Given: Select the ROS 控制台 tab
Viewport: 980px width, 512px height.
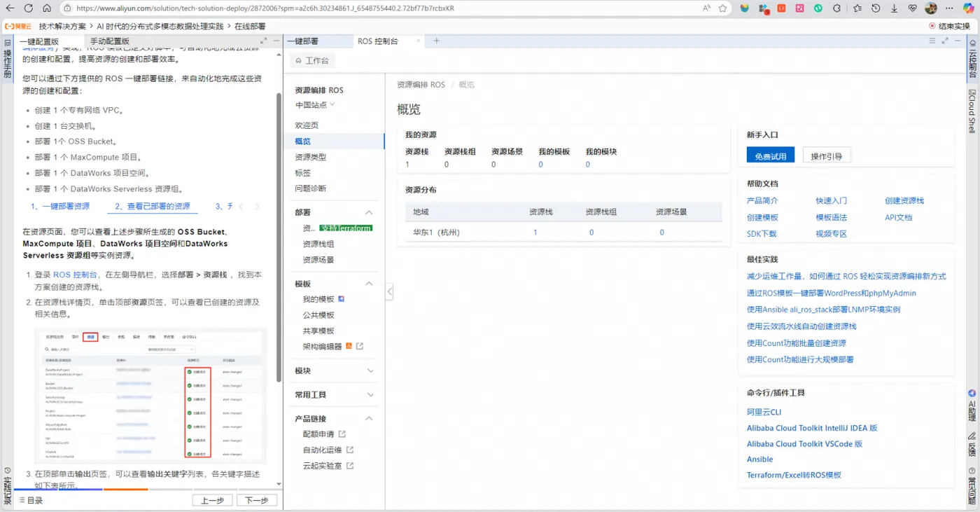Looking at the screenshot, I should click(378, 41).
